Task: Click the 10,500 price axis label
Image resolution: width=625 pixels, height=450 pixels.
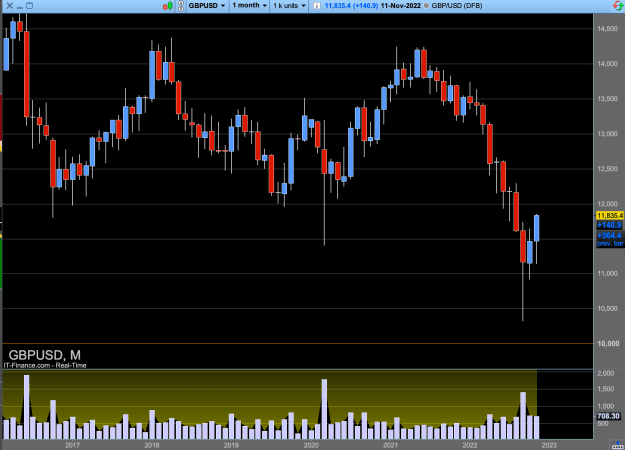Action: pyautogui.click(x=607, y=309)
